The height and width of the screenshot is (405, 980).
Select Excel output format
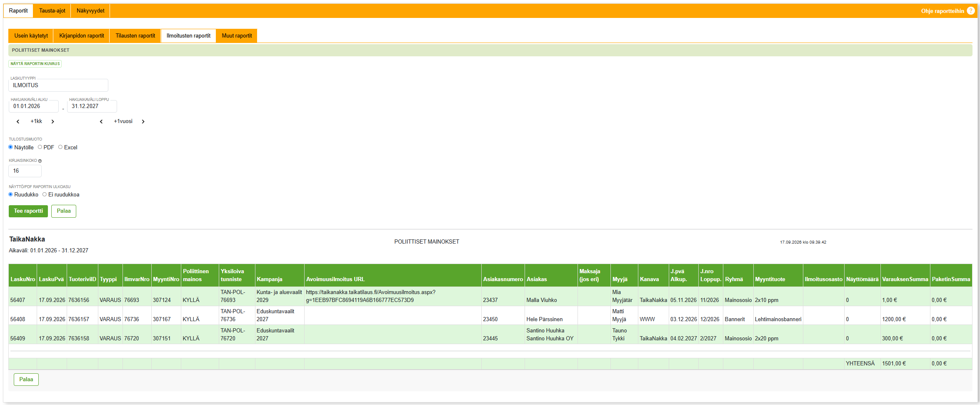[x=60, y=147]
